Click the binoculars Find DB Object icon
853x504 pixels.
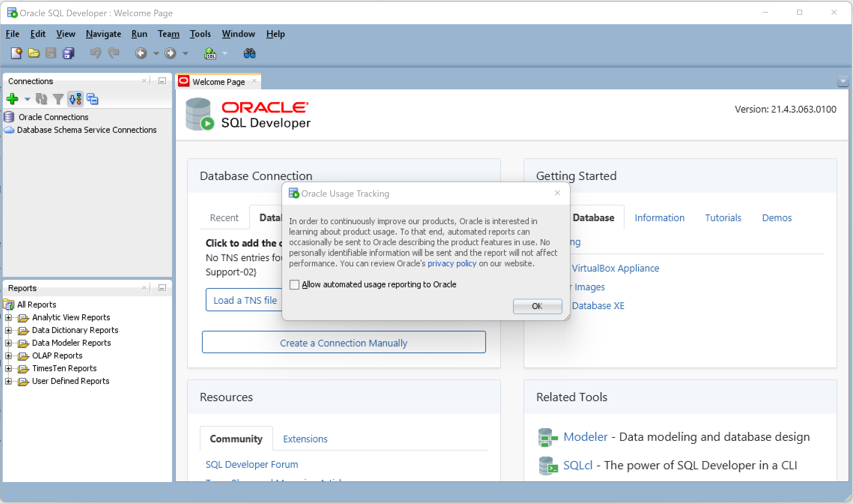pyautogui.click(x=250, y=53)
